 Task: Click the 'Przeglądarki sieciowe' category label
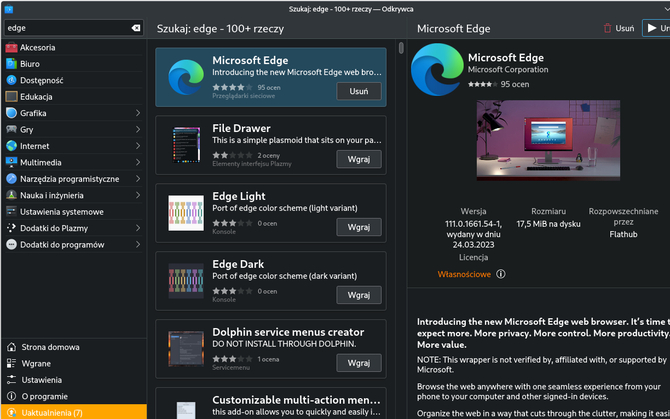244,96
